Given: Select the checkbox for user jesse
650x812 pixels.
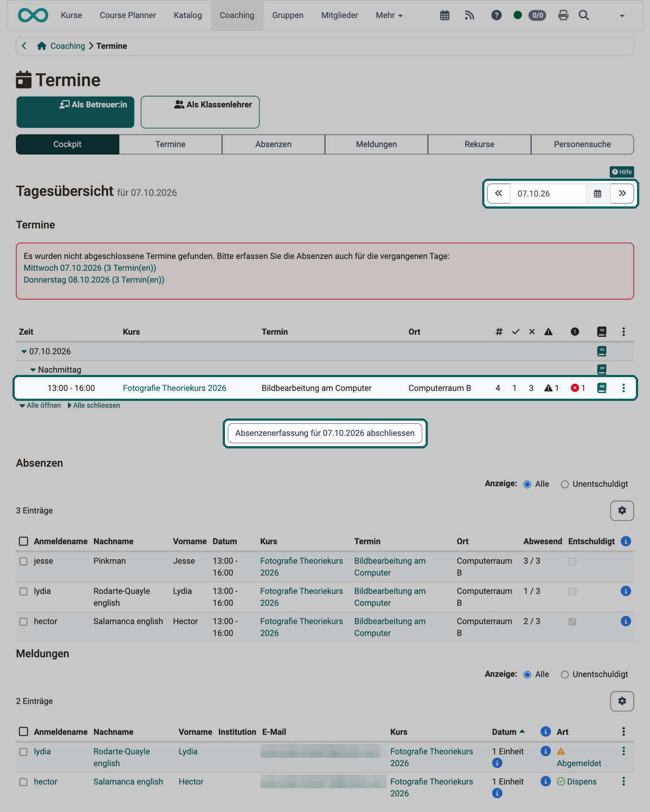Looking at the screenshot, I should (23, 562).
